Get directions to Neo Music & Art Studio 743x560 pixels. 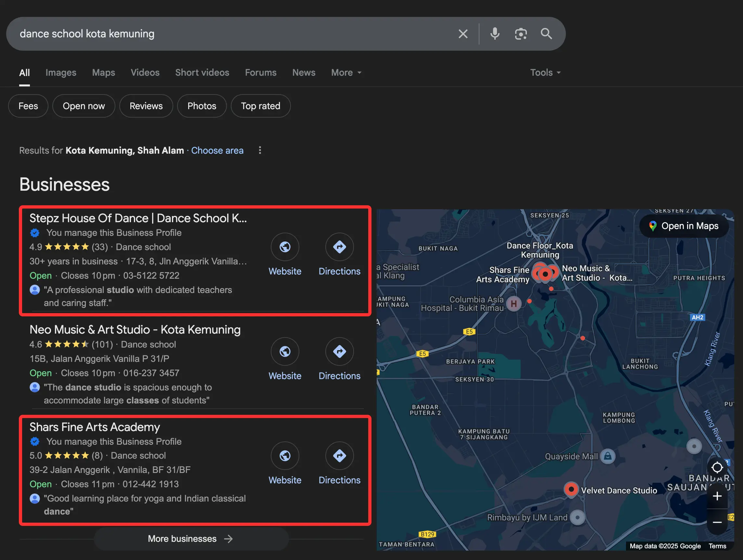tap(339, 351)
